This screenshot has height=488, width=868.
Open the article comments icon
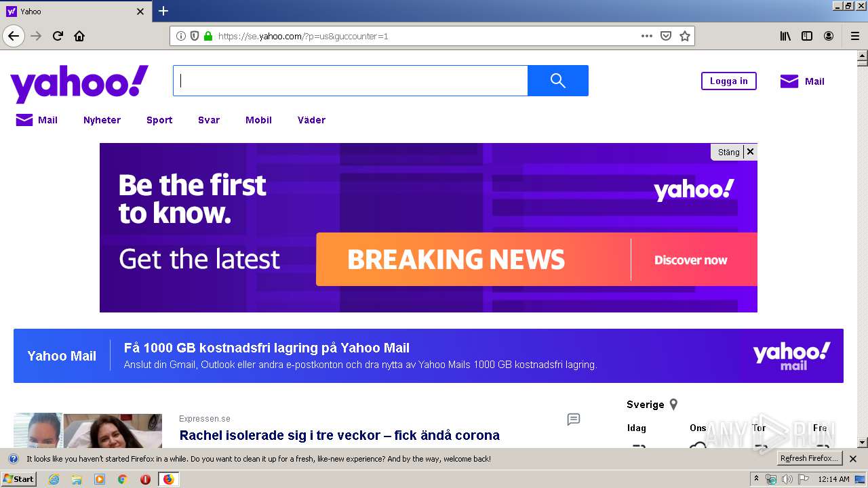coord(574,420)
